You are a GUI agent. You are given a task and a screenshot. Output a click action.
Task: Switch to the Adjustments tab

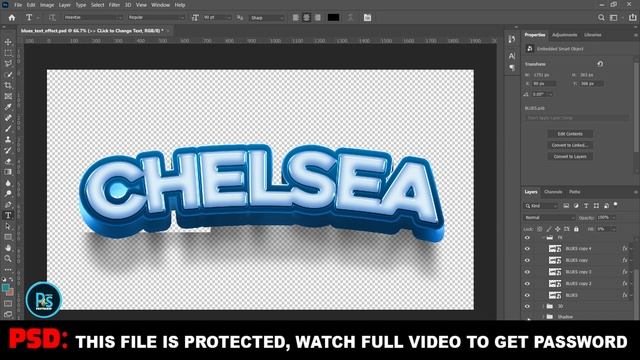[x=564, y=35]
